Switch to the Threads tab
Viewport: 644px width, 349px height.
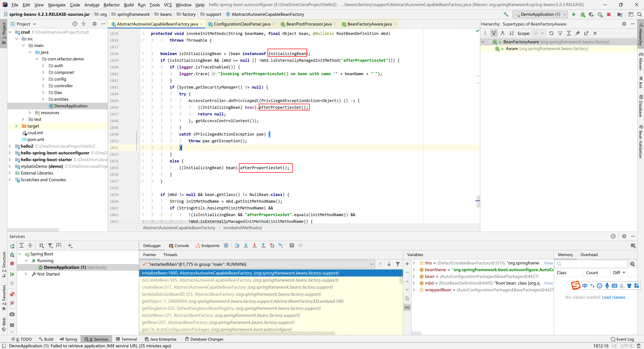(x=170, y=255)
